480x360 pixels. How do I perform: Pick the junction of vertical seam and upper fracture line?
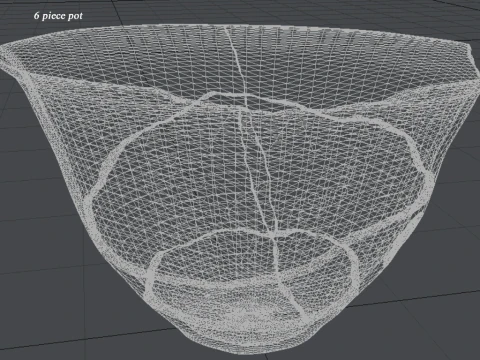pyautogui.click(x=246, y=97)
